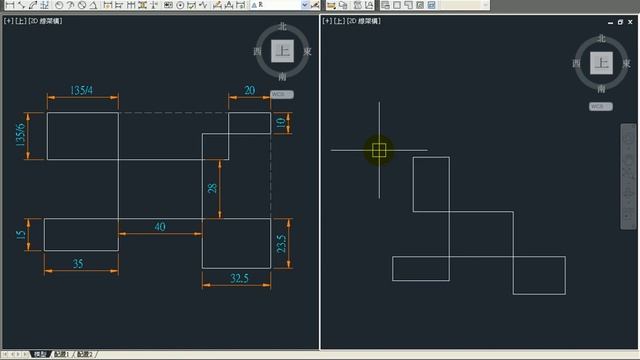Open the WCS dropdown in left viewport
This screenshot has width=640, height=360.
point(282,94)
